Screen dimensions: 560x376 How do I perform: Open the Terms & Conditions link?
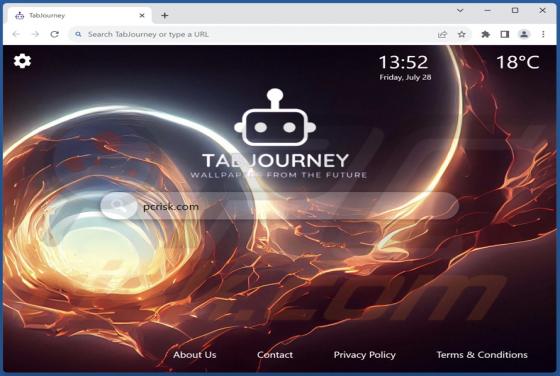pos(482,355)
